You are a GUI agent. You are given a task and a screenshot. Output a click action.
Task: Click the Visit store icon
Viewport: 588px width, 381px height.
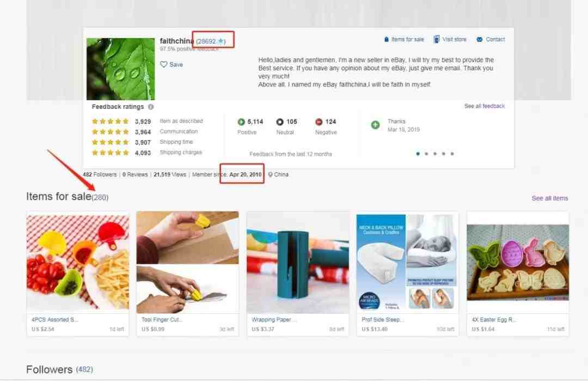pyautogui.click(x=437, y=39)
